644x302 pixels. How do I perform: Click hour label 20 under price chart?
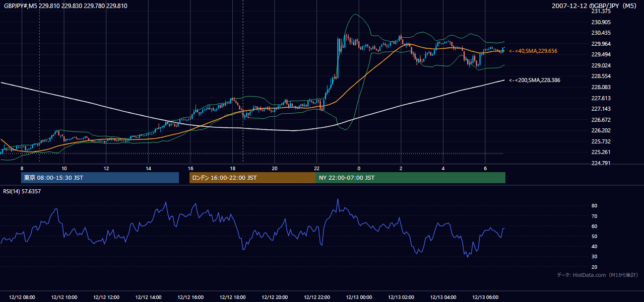(x=275, y=168)
